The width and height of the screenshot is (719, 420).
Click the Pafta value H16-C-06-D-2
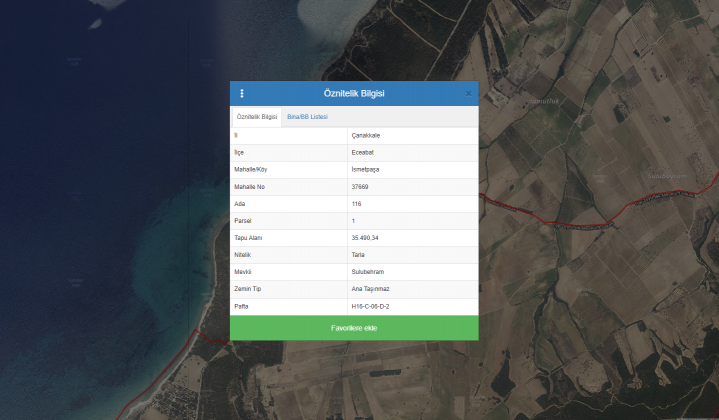(370, 305)
